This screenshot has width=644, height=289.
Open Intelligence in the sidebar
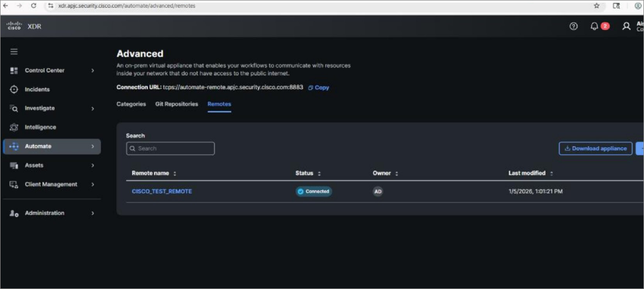[40, 127]
